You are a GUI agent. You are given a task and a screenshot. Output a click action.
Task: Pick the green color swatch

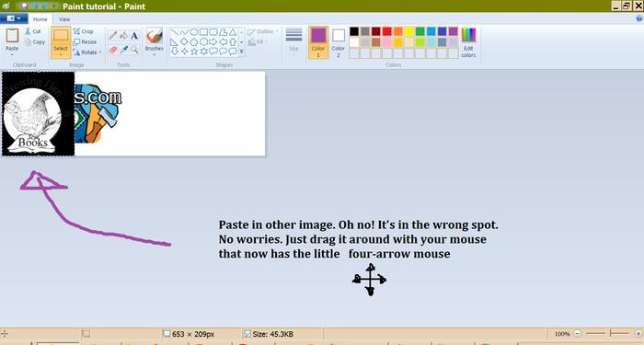pyautogui.click(x=420, y=31)
